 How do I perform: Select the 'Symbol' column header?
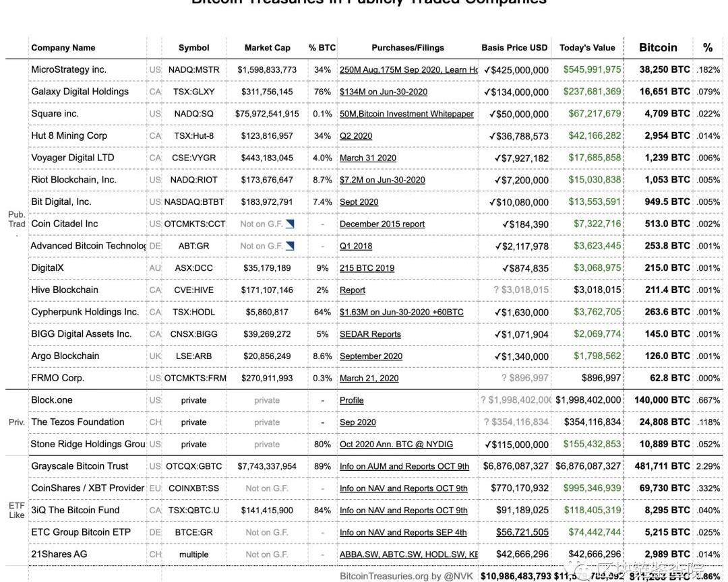pyautogui.click(x=193, y=48)
